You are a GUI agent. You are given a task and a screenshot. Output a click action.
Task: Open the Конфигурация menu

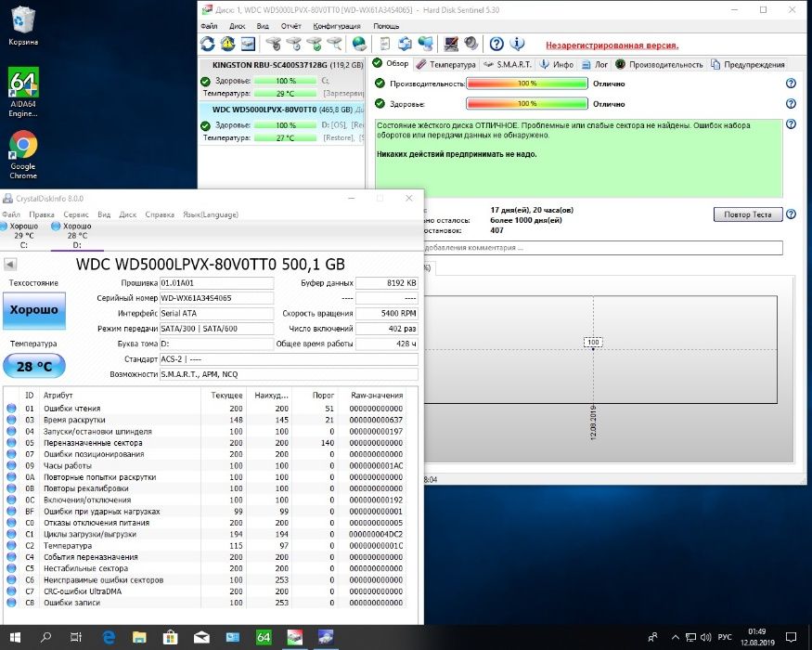(337, 26)
